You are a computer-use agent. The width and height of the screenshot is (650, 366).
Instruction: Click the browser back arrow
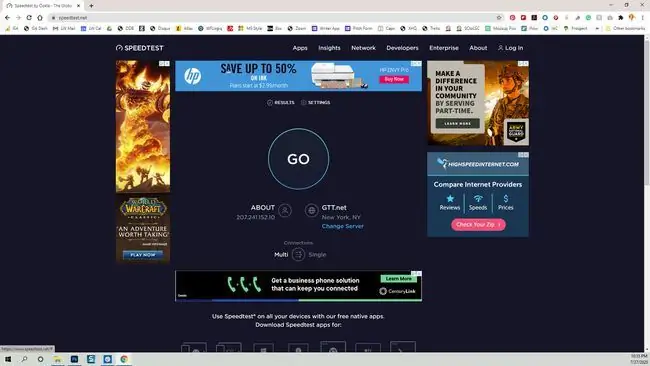point(7,17)
